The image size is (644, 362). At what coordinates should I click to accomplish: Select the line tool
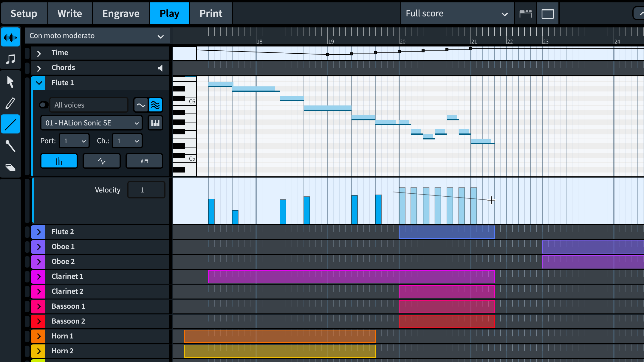[10, 124]
